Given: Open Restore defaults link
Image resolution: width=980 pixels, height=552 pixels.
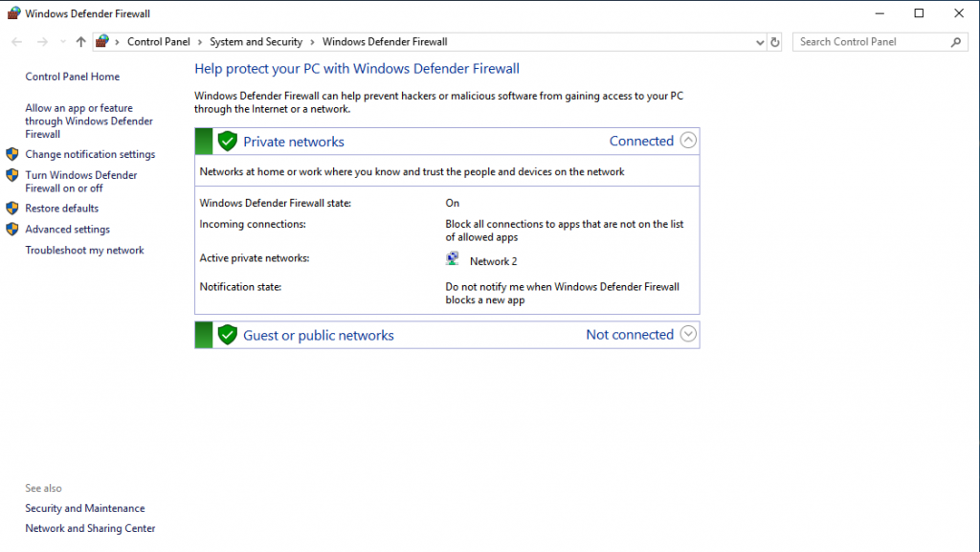Looking at the screenshot, I should (62, 209).
